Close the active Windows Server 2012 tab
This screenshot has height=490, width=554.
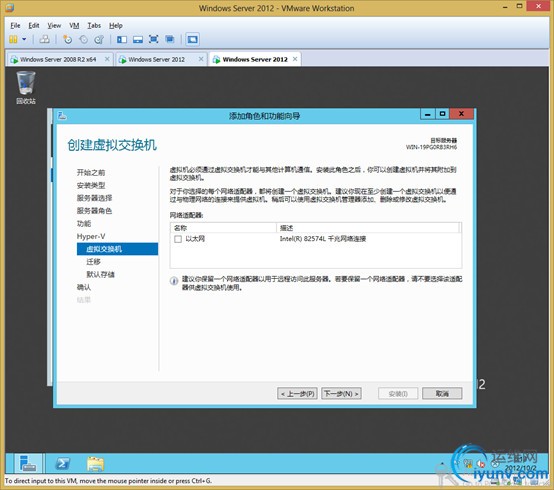pyautogui.click(x=295, y=59)
